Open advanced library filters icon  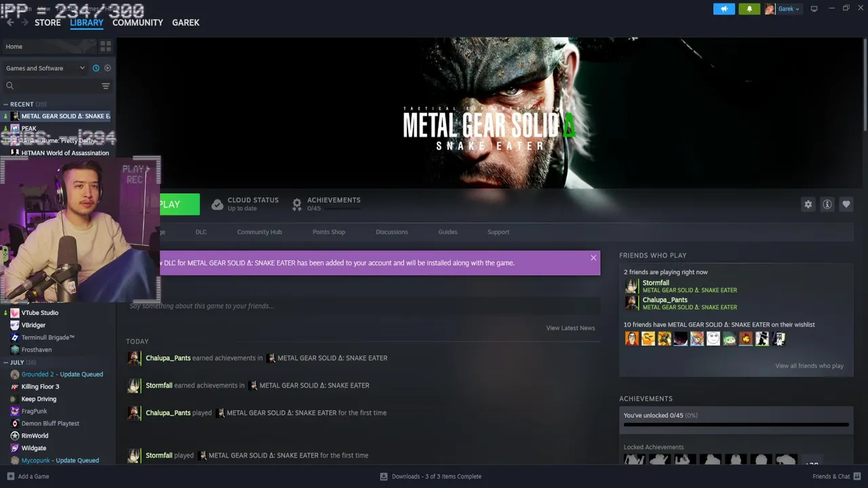pos(105,85)
